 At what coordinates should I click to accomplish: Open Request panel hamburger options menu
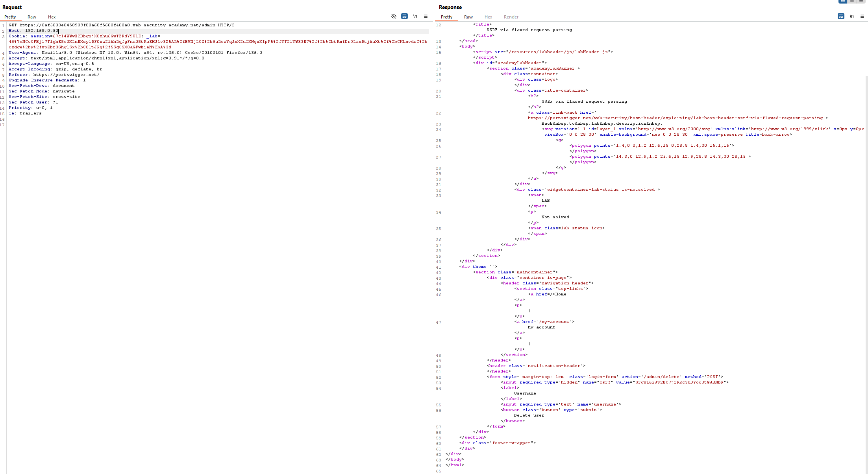(426, 16)
